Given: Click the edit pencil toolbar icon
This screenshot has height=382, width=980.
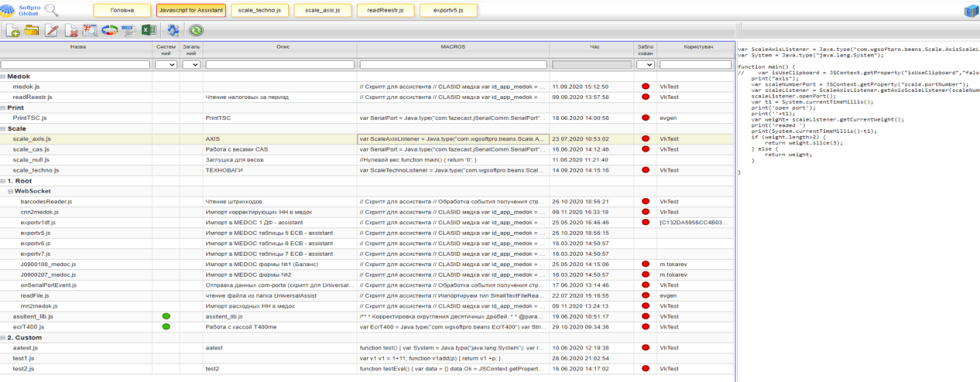Looking at the screenshot, I should [x=52, y=30].
